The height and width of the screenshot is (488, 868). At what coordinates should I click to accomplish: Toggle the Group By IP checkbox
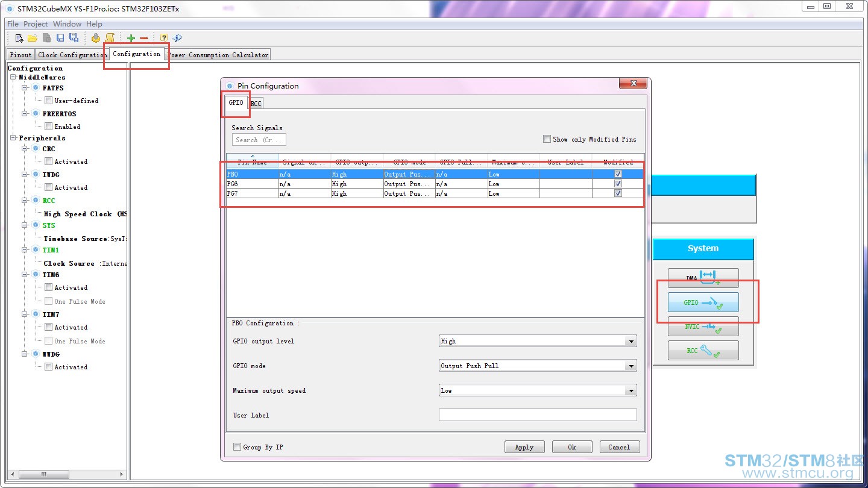point(237,447)
